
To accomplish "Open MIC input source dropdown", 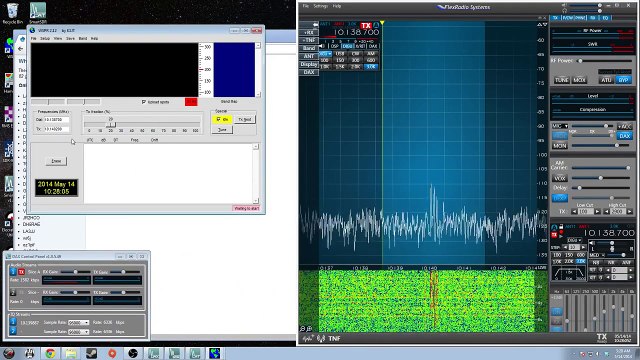I will click(560, 126).
